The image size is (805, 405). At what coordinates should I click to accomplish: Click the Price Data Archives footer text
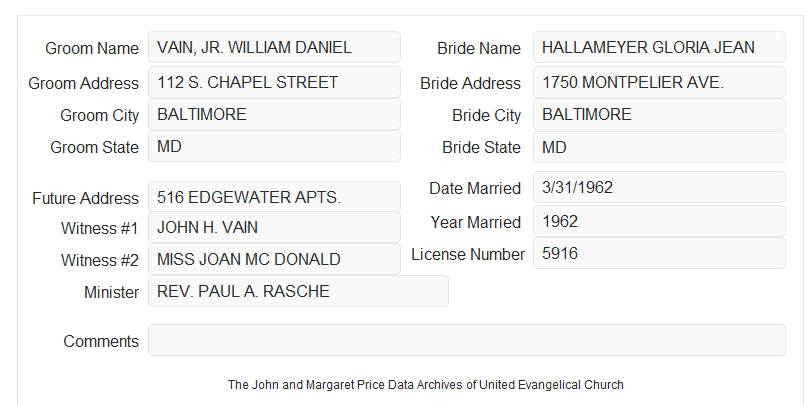click(x=426, y=384)
